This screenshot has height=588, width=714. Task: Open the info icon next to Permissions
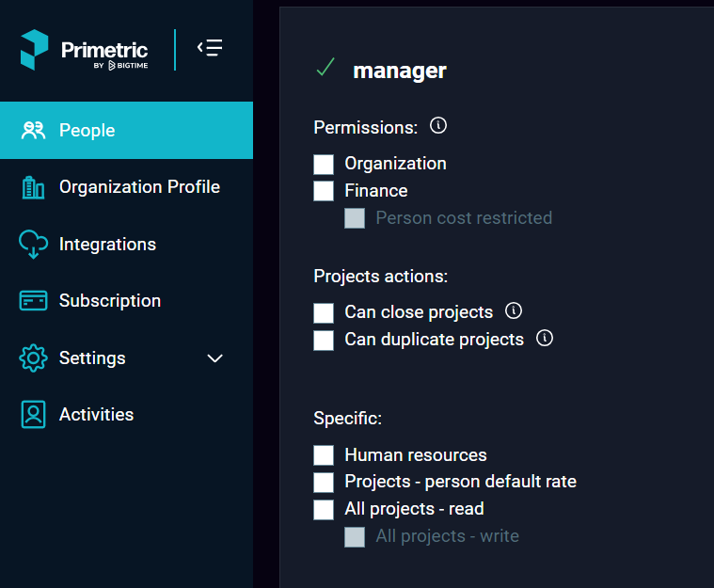(x=438, y=125)
